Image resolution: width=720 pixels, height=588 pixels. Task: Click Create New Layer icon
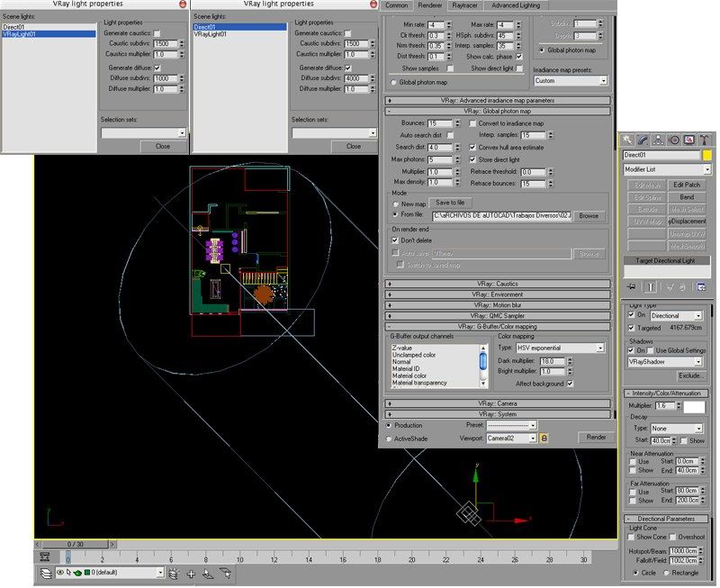tap(174, 574)
